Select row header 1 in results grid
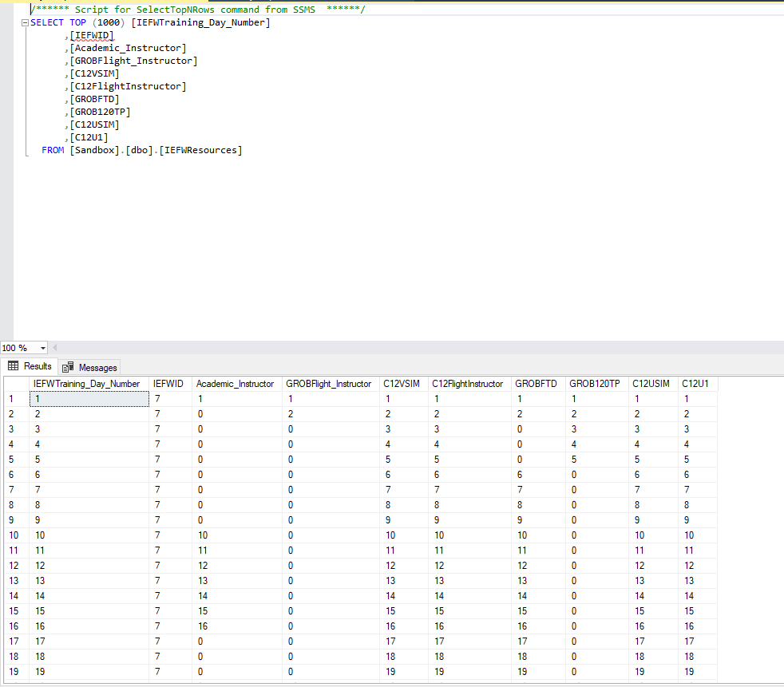This screenshot has width=784, height=687. [17, 399]
